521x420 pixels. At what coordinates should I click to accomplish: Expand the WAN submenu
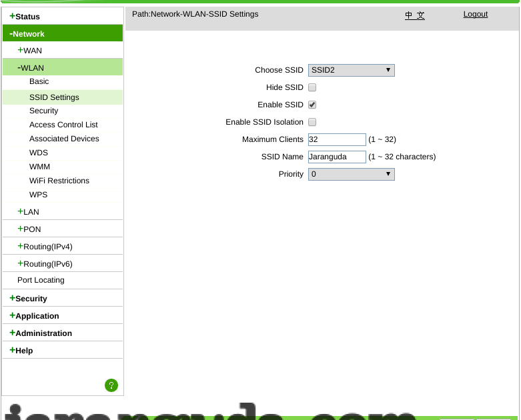point(29,51)
